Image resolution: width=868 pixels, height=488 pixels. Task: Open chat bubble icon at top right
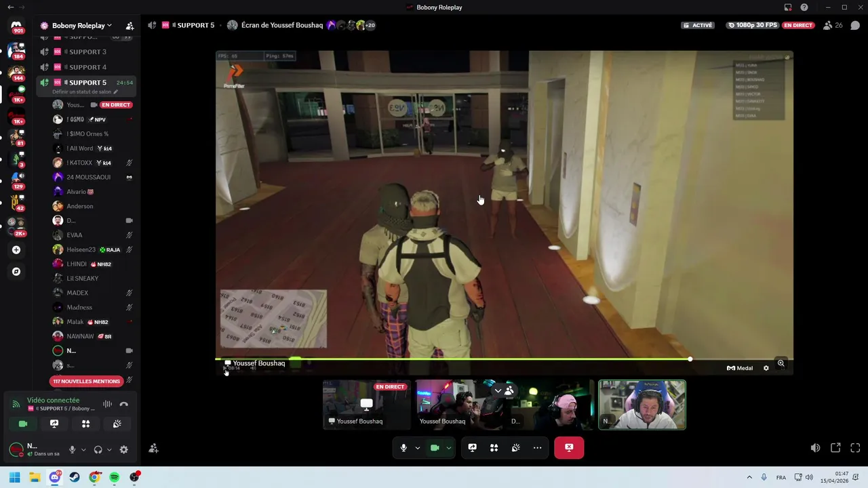tap(855, 25)
